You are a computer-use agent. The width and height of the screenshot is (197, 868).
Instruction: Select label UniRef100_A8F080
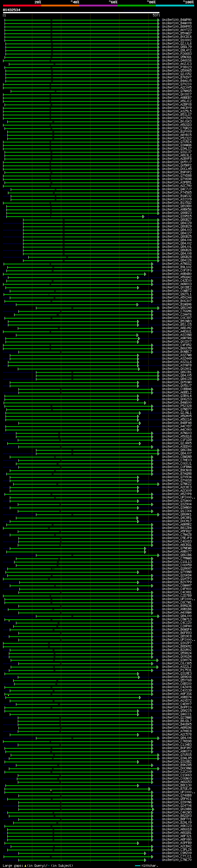coord(176,839)
